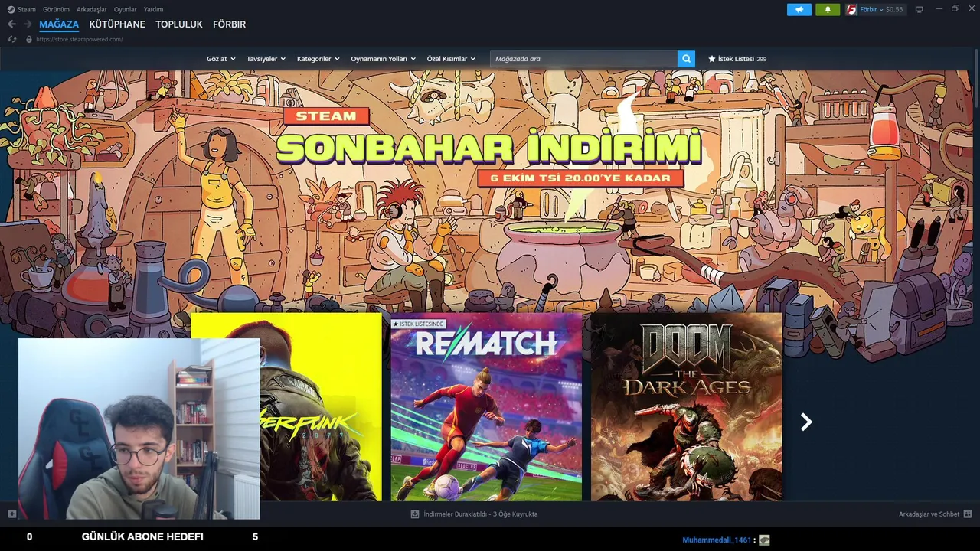The image size is (980, 551).
Task: Click the Förbır profile avatar
Action: click(x=851, y=10)
